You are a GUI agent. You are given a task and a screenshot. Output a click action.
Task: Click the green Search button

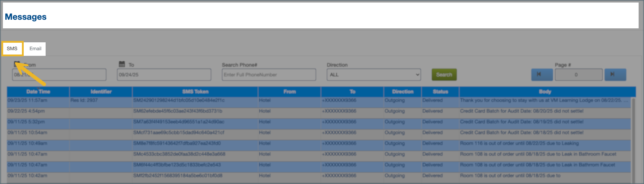444,75
